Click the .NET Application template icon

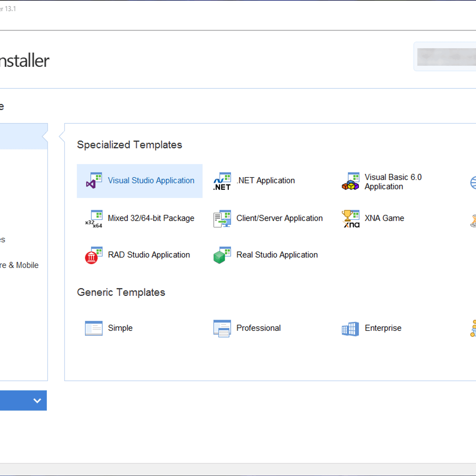tap(222, 181)
